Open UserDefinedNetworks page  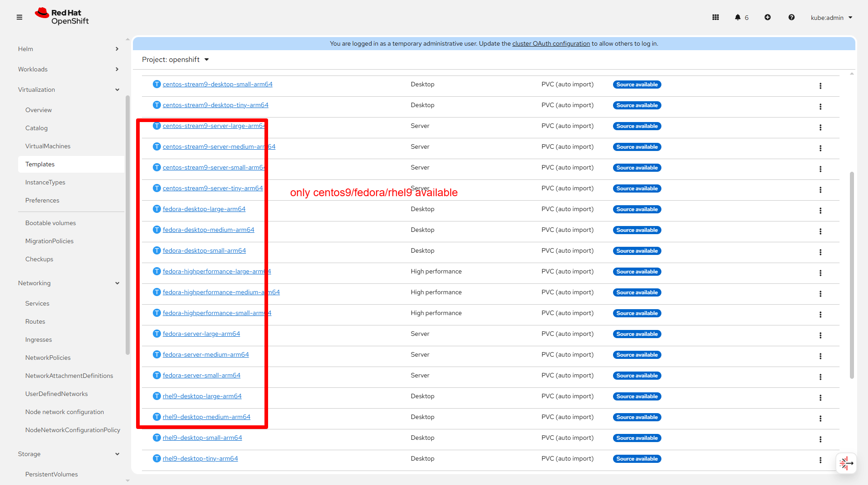click(x=57, y=394)
